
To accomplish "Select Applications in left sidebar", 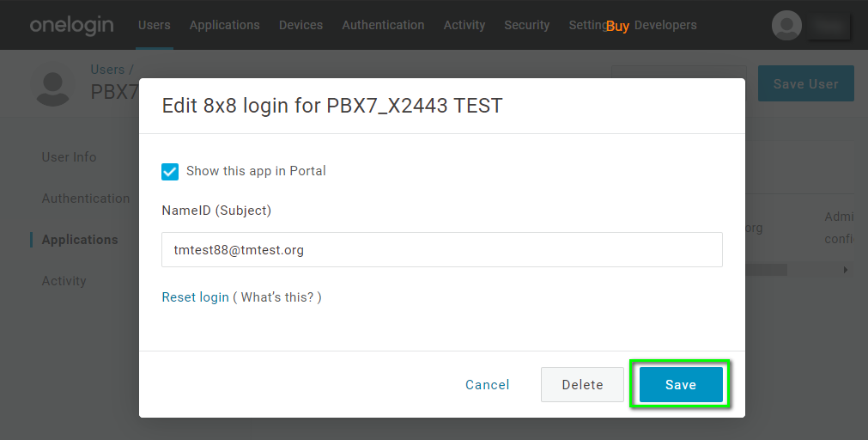I will 80,240.
